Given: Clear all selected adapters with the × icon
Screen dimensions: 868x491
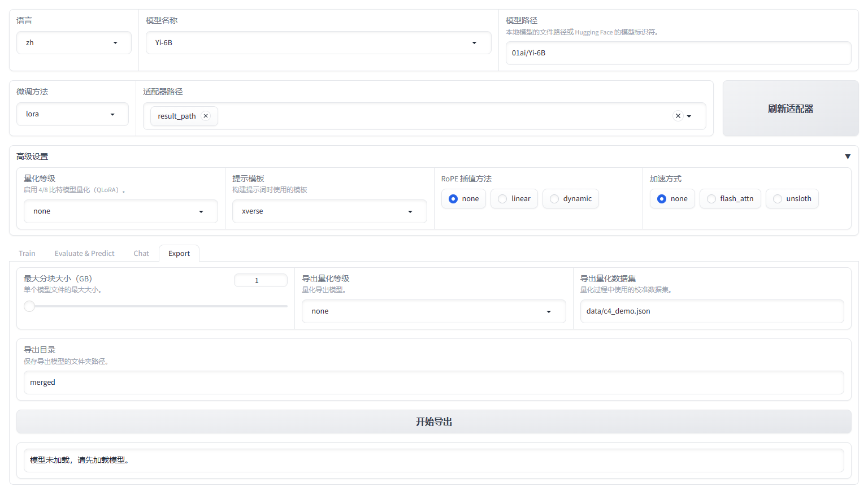Looking at the screenshot, I should point(678,115).
